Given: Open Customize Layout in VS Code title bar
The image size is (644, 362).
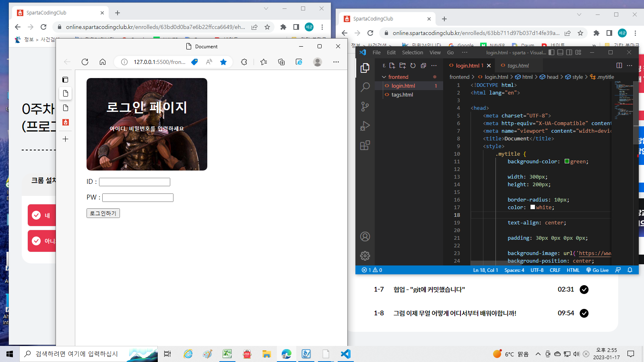Looking at the screenshot, I should coord(578,52).
